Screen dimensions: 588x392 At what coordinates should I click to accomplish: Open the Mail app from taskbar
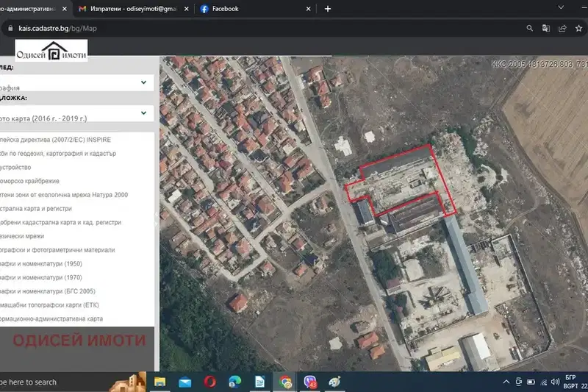(x=185, y=382)
